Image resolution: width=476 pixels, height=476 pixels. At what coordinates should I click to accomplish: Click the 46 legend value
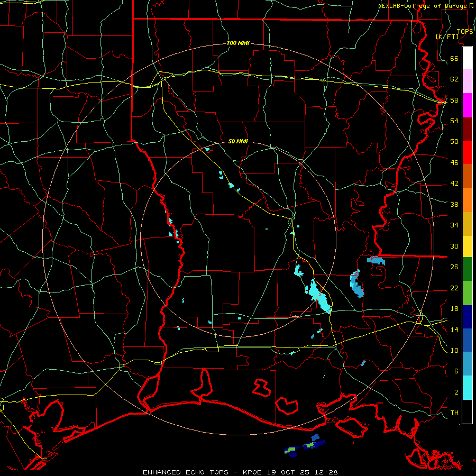click(x=454, y=163)
